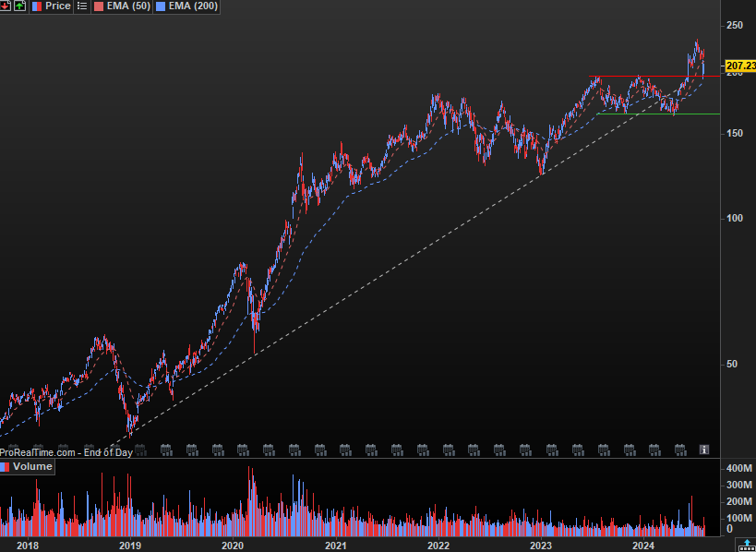Click the calendar event icon nearest the info icon
This screenshot has width=756, height=552.
pos(680,450)
